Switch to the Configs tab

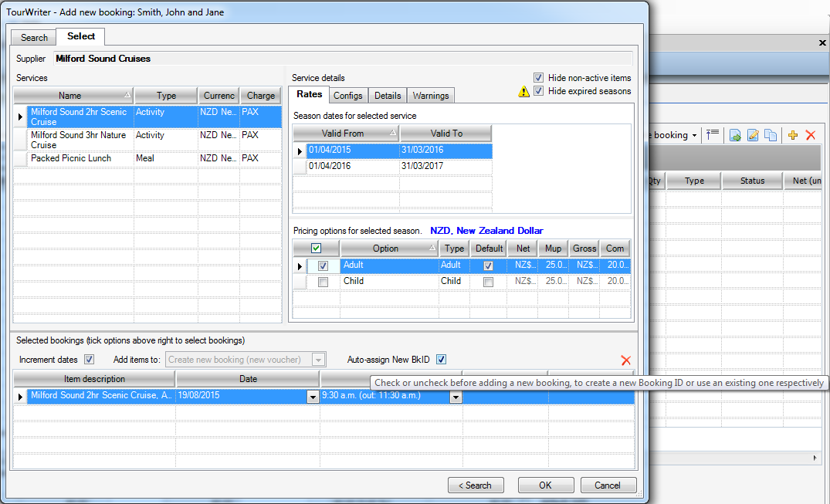pos(347,96)
